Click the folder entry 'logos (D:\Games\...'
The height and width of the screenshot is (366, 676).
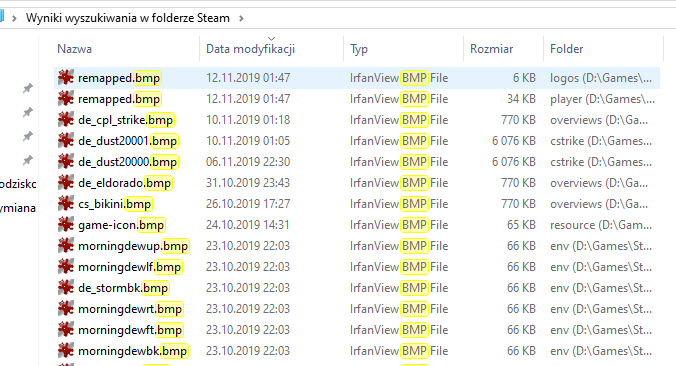point(601,78)
